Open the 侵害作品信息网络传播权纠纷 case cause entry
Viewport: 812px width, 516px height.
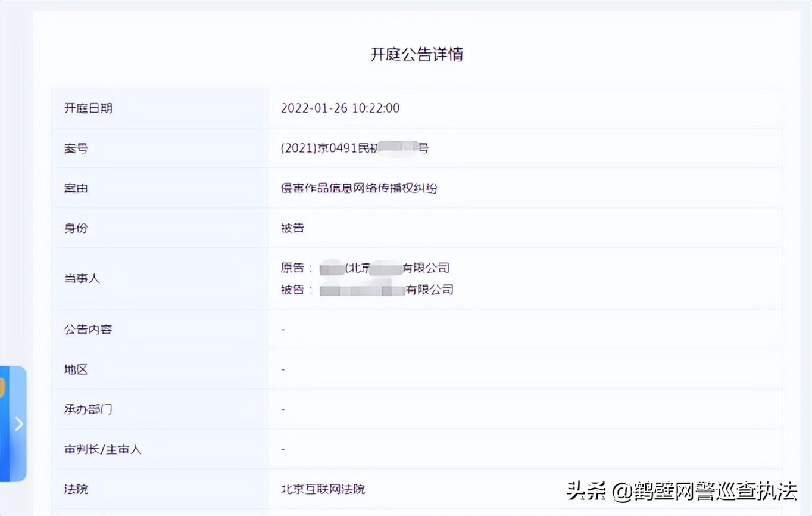tap(359, 188)
